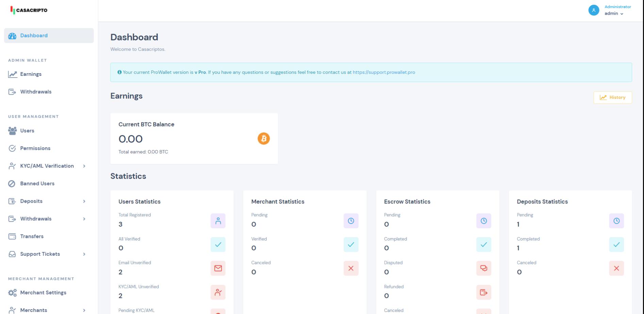
Task: Open the support.prowallet.pro link
Action: 384,72
